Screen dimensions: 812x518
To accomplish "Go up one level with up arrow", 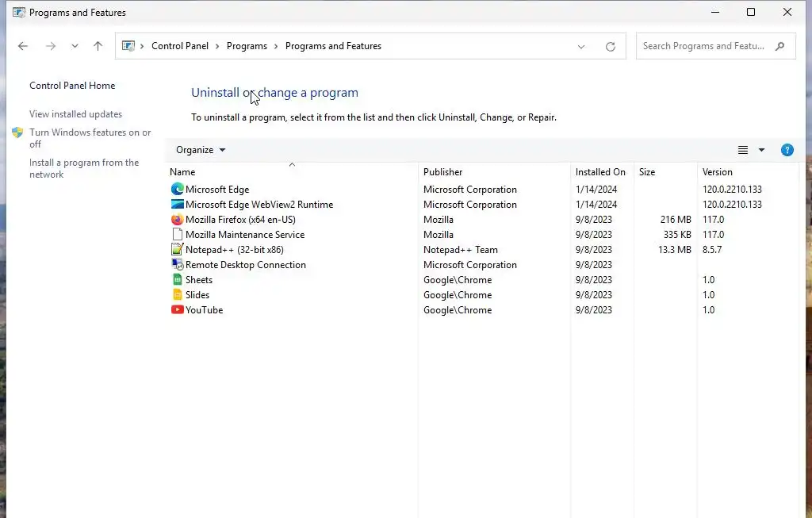I will click(x=98, y=46).
